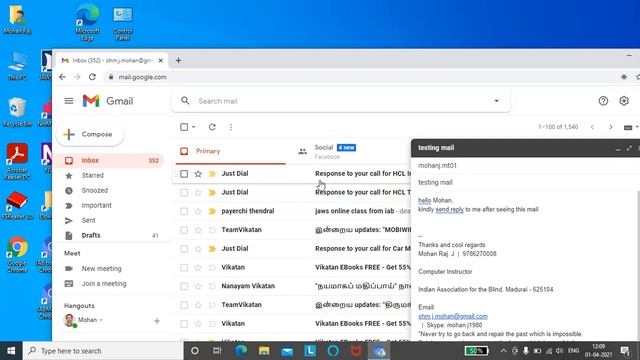The image size is (640, 360).
Task: Show hidden system tray icons chevron
Action: [503, 351]
